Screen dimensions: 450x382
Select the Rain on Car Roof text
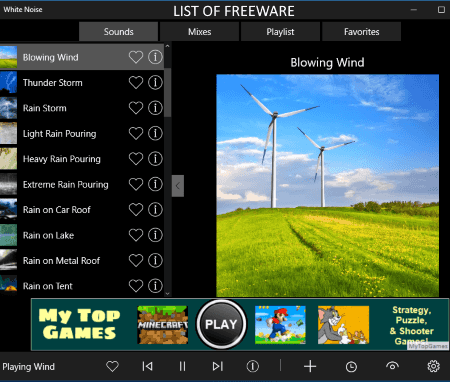tap(57, 210)
